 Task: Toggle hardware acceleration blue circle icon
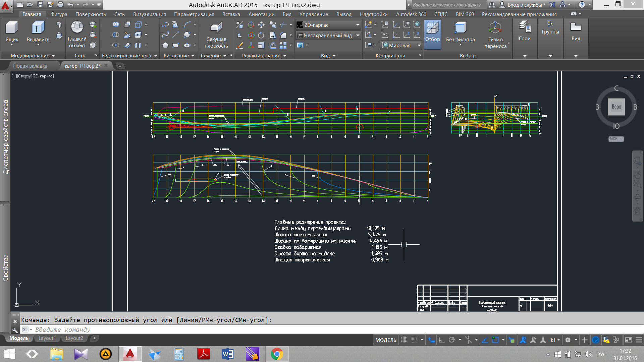[x=596, y=340]
